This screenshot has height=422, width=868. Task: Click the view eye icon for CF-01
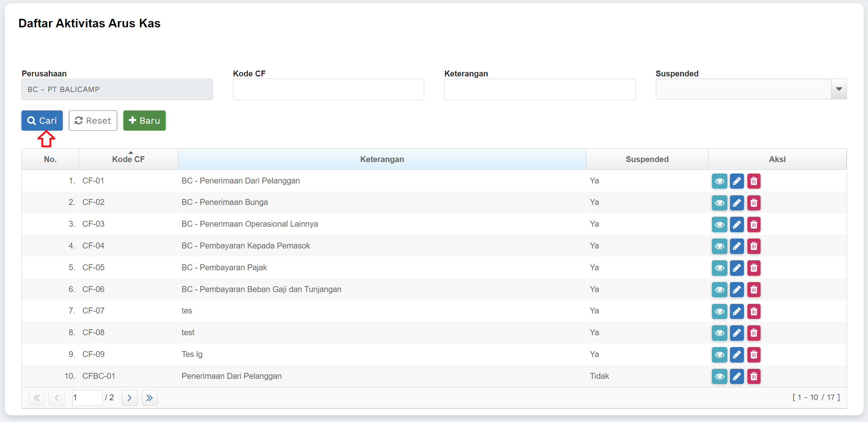click(719, 181)
